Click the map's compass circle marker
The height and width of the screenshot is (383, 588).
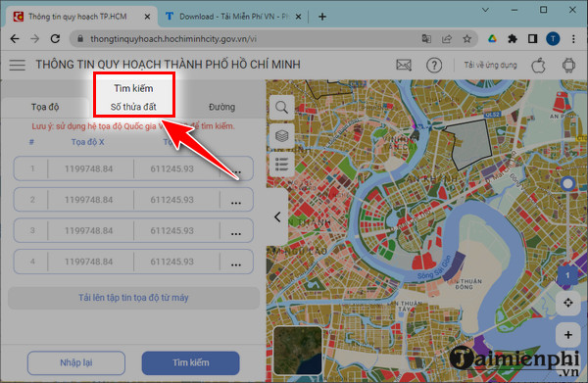[567, 183]
